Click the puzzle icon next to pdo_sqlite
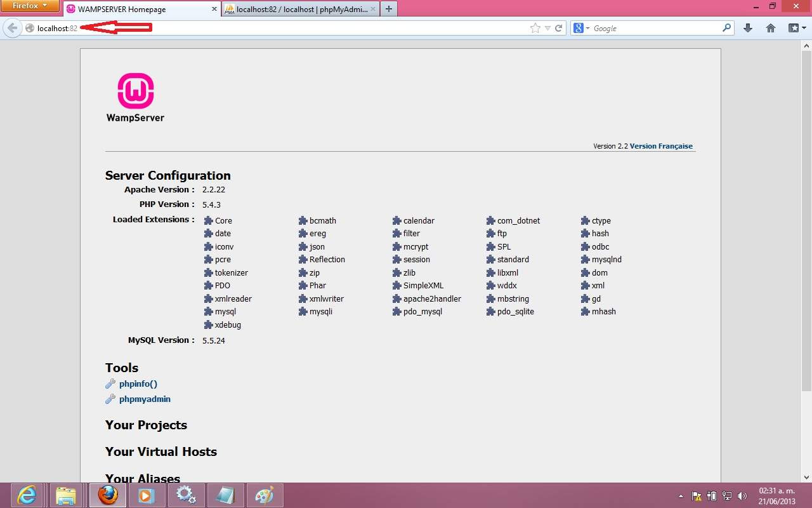The width and height of the screenshot is (812, 508). point(491,311)
